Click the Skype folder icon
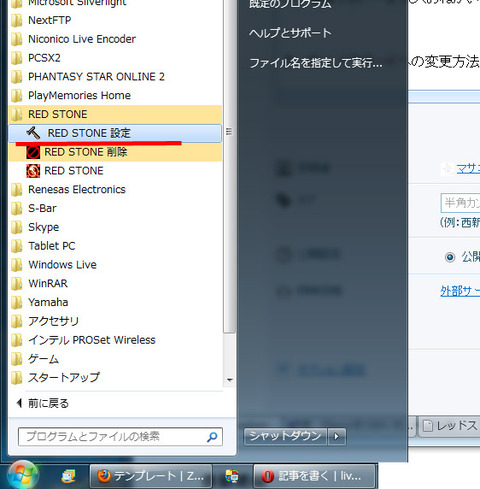This screenshot has width=480, height=489. coord(16,227)
